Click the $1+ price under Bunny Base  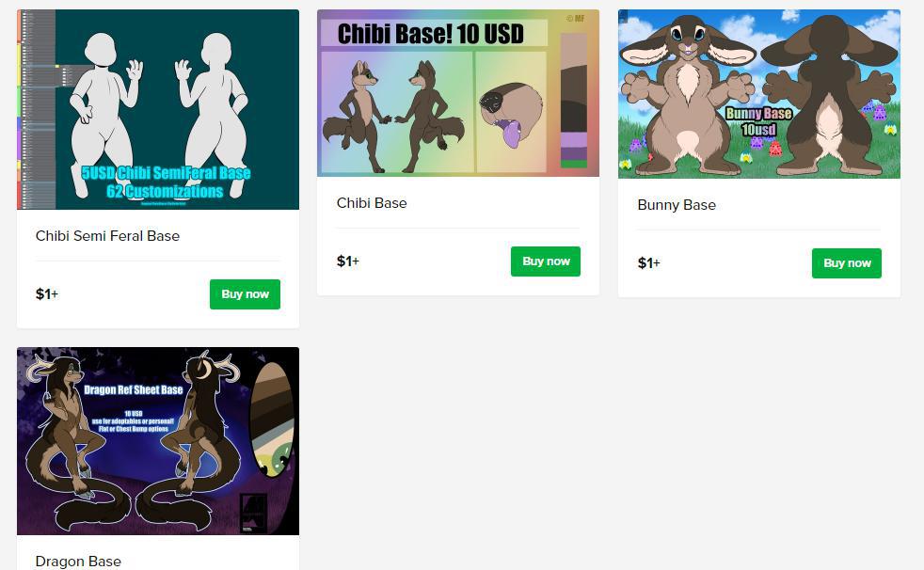[x=649, y=262]
